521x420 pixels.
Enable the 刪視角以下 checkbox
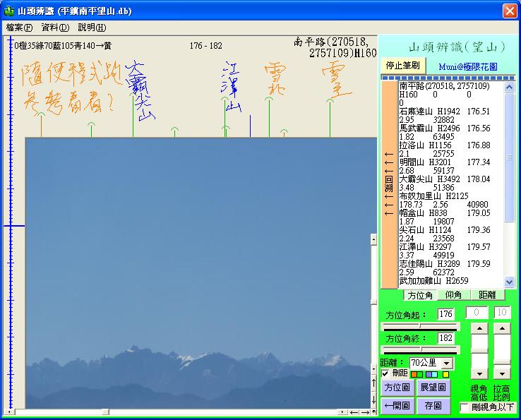tap(465, 407)
